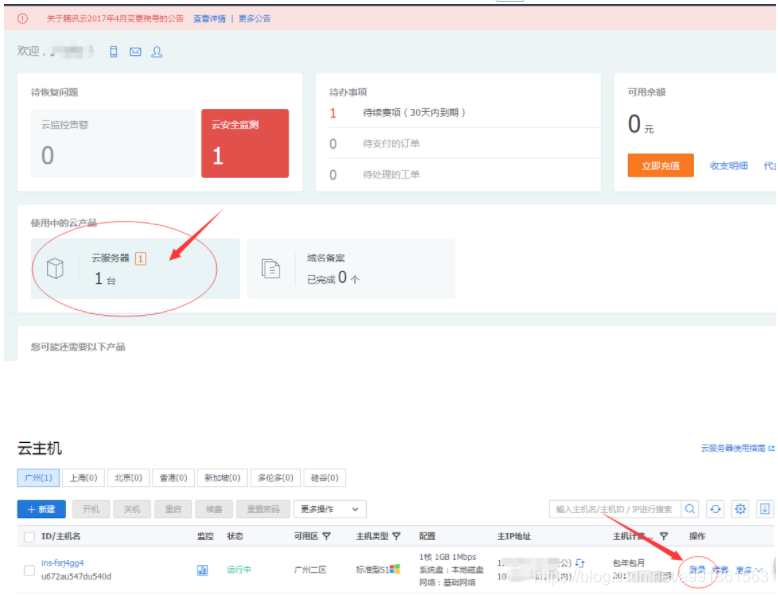Open list settings with the gear icon
778x595 pixels.
(740, 509)
